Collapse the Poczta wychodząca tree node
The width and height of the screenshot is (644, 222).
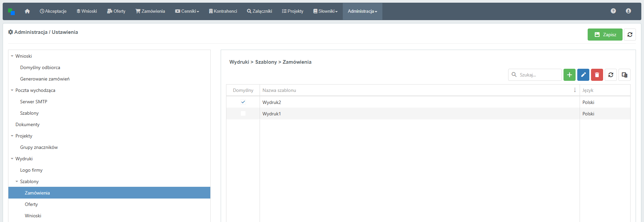click(12, 90)
